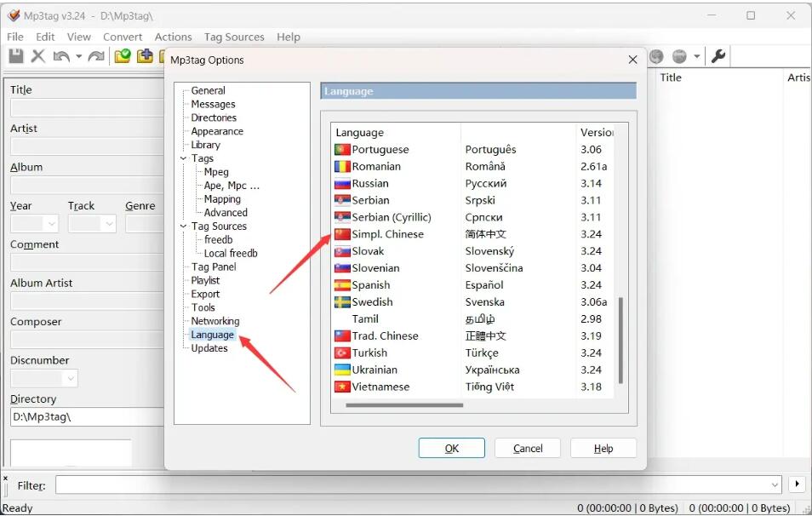Select Messages in options tree
Image resolution: width=812 pixels, height=516 pixels.
213,104
